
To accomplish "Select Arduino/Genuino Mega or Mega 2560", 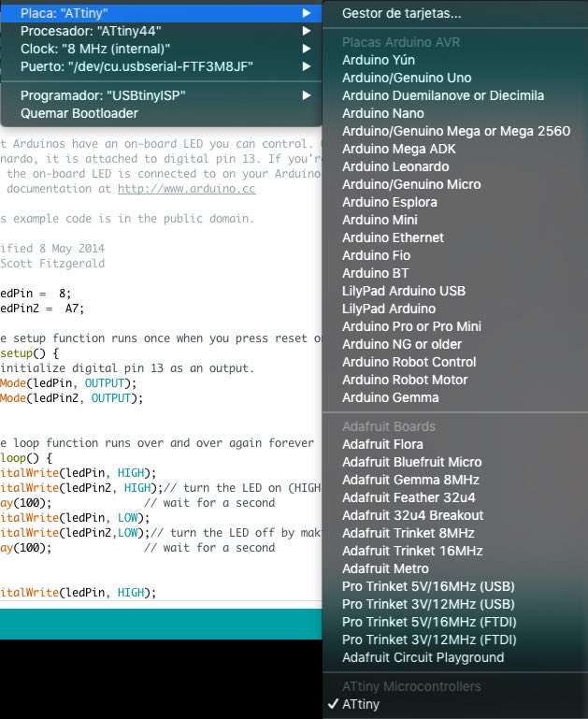I will (456, 131).
